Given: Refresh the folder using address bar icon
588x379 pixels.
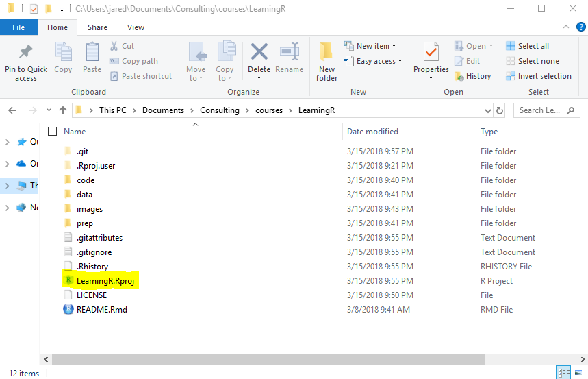Looking at the screenshot, I should coord(500,110).
